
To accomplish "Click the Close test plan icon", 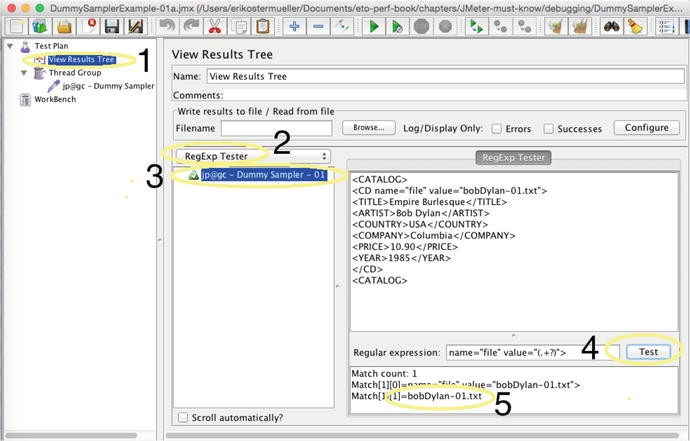I will click(88, 26).
